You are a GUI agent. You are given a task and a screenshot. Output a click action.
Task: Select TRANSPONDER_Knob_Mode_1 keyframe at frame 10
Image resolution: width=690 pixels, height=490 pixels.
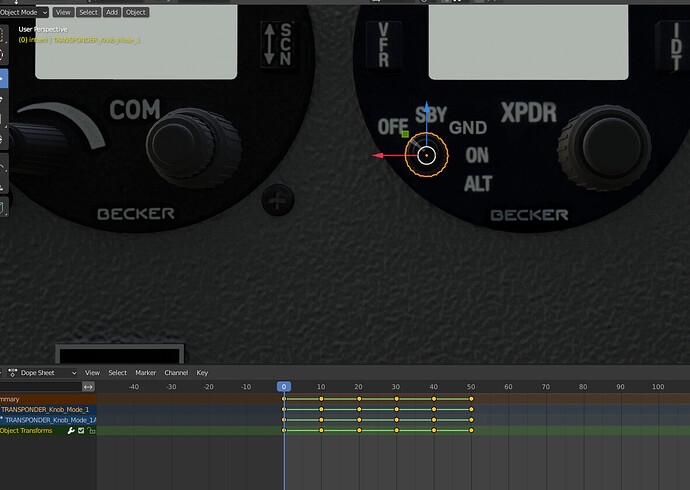(x=321, y=410)
